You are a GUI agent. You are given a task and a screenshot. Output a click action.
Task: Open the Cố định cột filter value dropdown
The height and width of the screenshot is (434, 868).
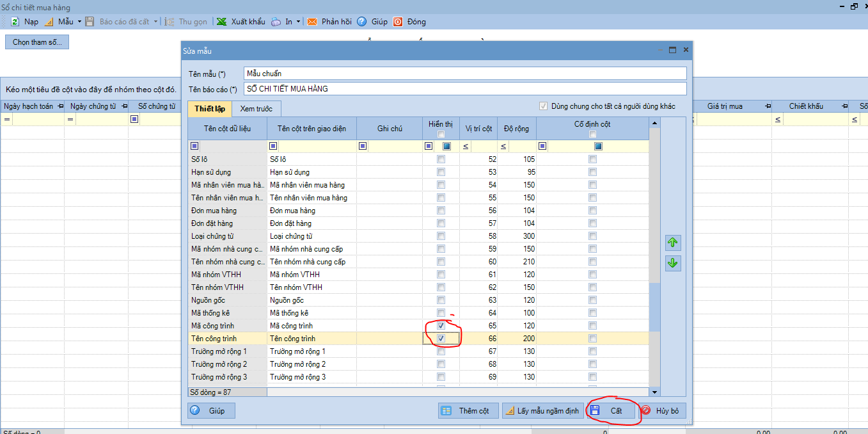pos(598,147)
